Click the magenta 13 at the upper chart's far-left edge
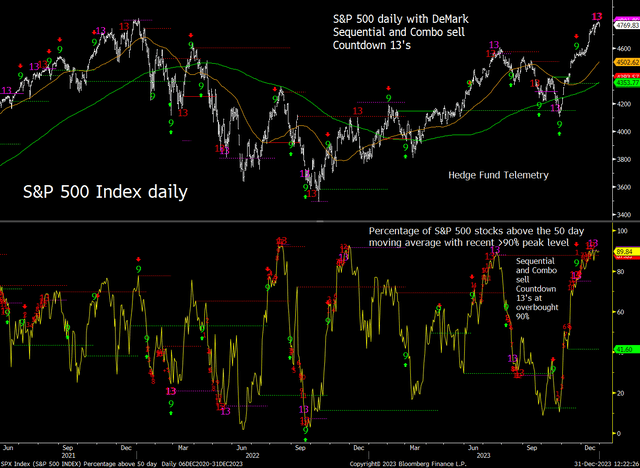 pyautogui.click(x=6, y=90)
